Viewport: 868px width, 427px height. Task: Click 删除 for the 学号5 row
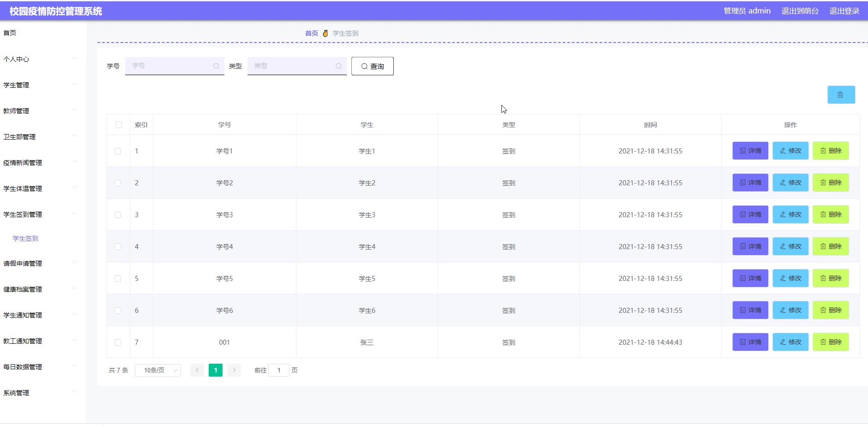tap(830, 278)
